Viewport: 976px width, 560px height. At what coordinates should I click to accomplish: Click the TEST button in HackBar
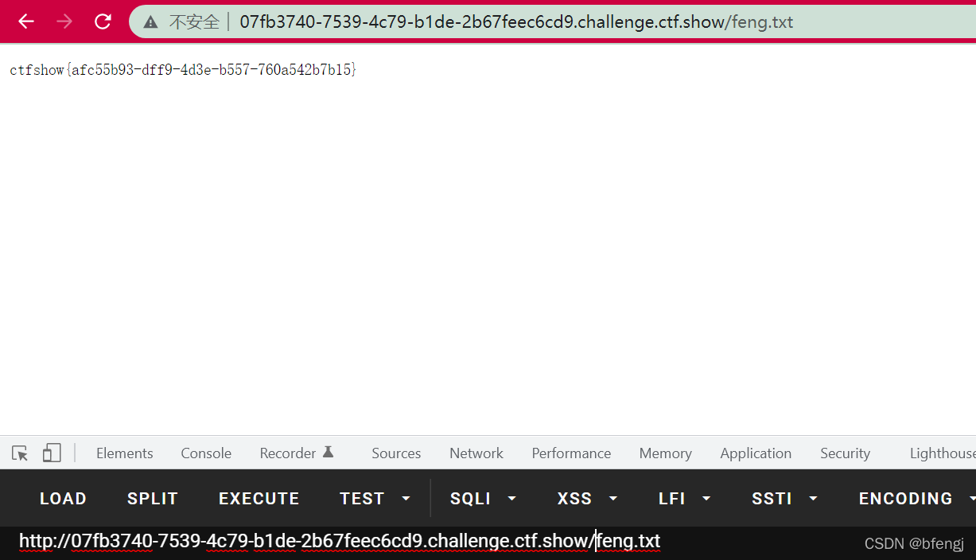[x=362, y=499]
